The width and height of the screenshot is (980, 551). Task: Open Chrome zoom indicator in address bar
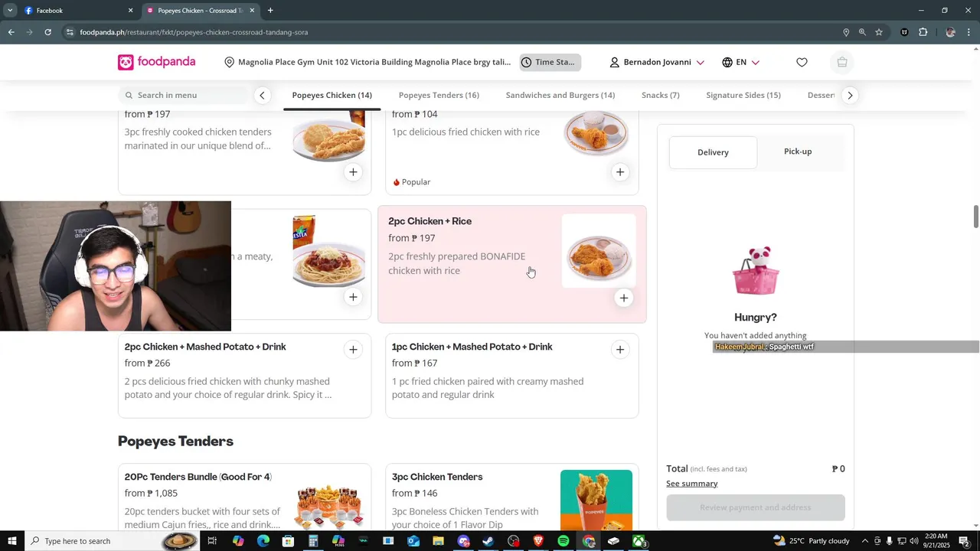click(x=862, y=32)
